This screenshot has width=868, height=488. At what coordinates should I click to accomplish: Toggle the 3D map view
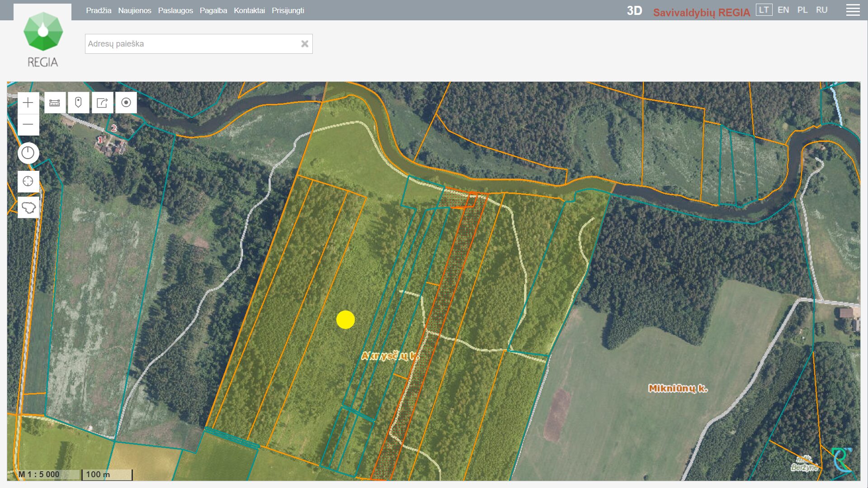634,11
